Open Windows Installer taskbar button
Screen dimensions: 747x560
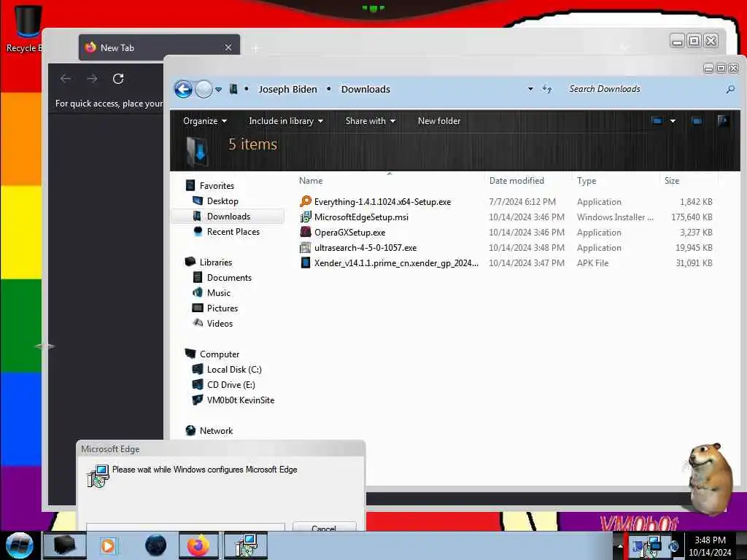[246, 545]
